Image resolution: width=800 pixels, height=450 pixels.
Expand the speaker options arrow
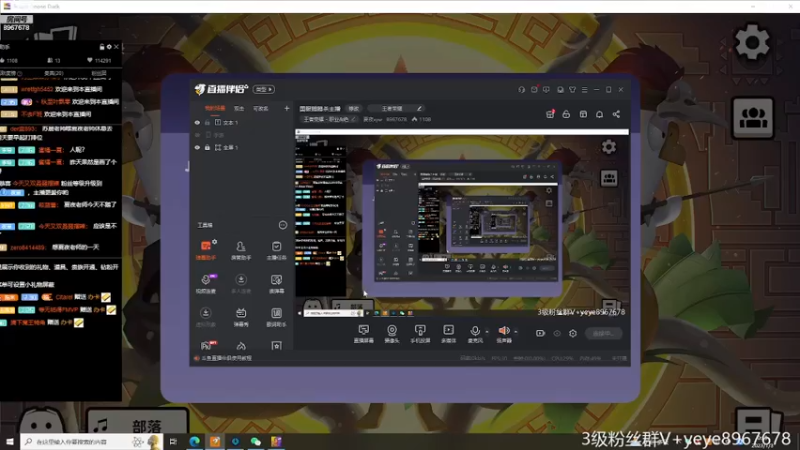pos(516,332)
